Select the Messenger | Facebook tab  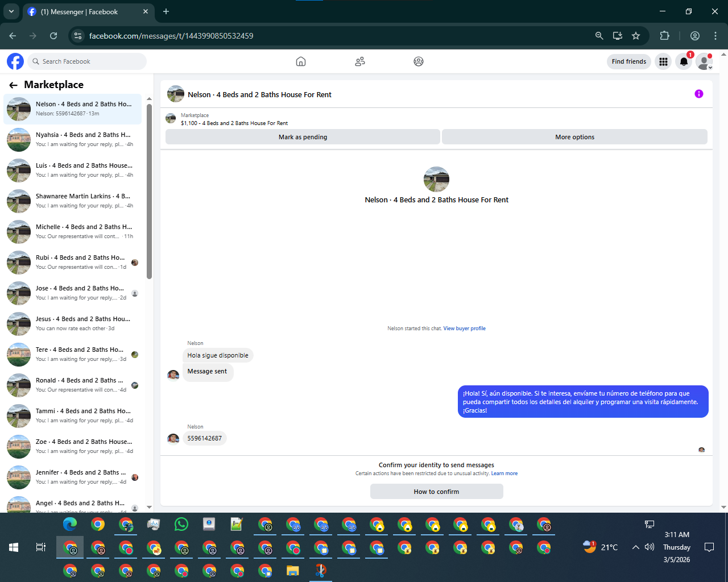click(88, 12)
